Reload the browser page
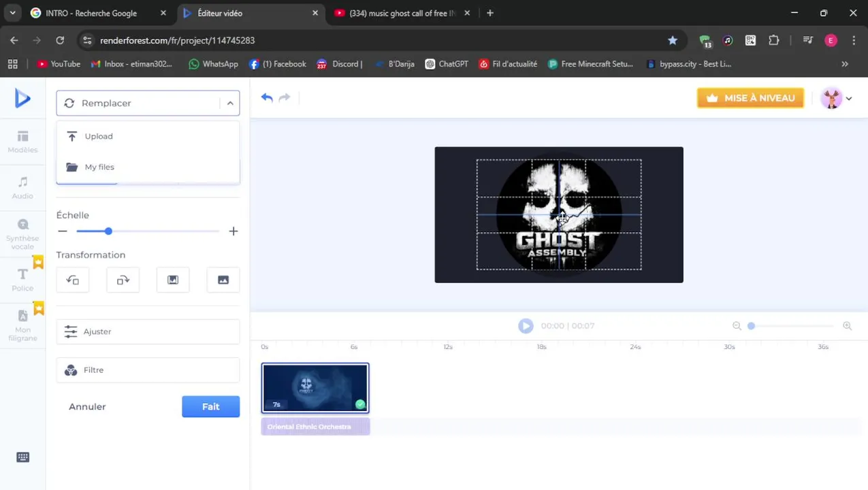This screenshot has height=490, width=868. click(60, 40)
